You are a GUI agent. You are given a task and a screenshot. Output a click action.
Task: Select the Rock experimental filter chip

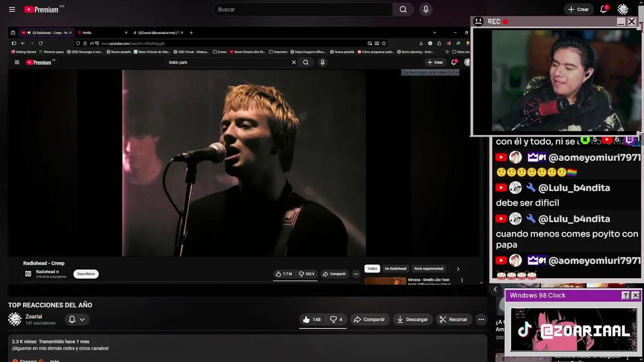coord(429,268)
